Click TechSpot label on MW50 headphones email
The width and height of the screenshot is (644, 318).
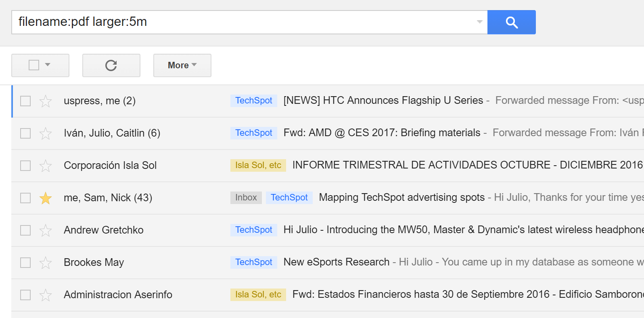[x=254, y=230]
